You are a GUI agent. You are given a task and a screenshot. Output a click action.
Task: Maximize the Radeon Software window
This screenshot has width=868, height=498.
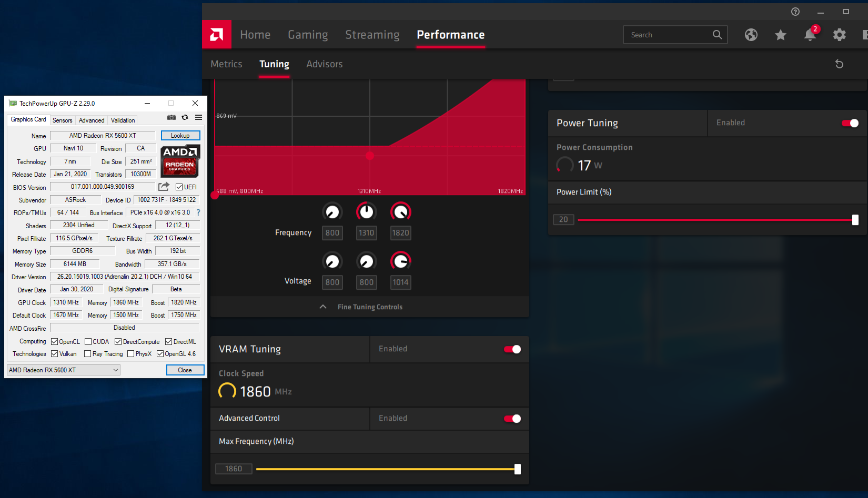coord(846,12)
